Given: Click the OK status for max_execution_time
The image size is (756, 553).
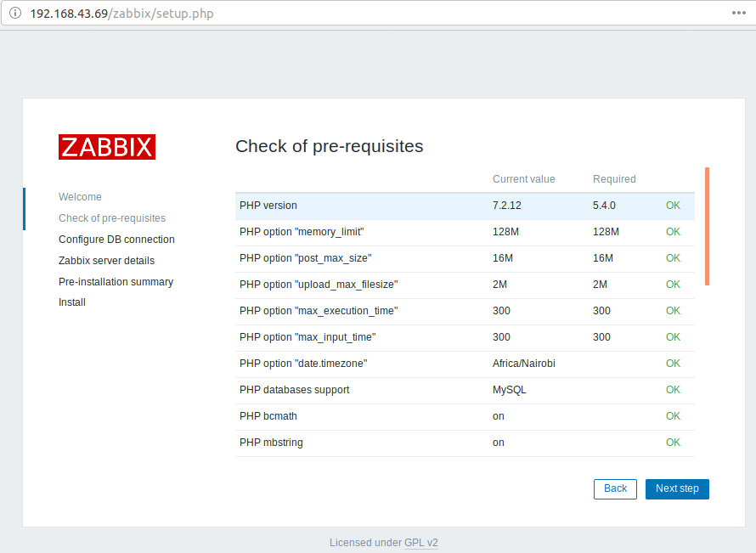Looking at the screenshot, I should point(673,311).
